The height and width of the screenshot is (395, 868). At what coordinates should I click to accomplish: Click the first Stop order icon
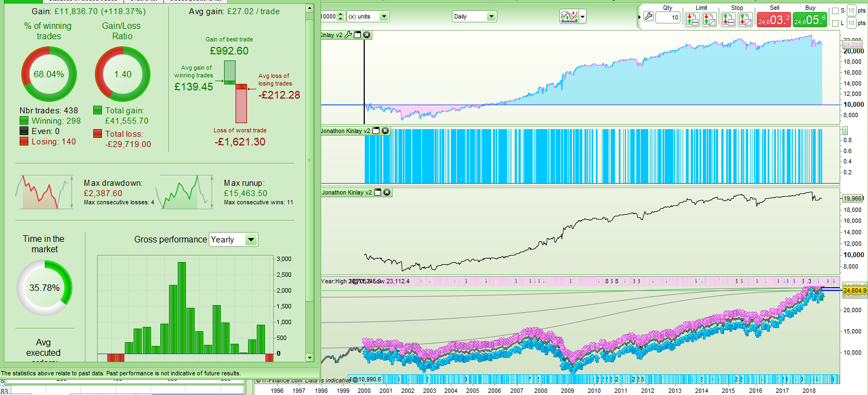point(728,20)
